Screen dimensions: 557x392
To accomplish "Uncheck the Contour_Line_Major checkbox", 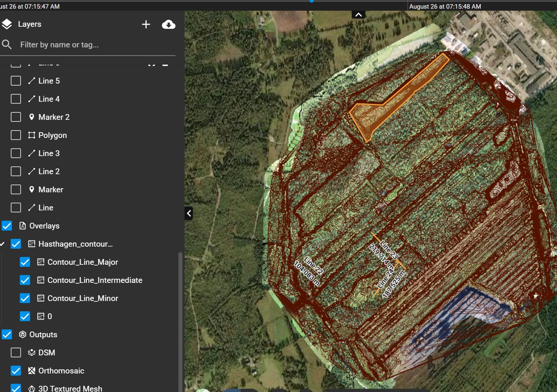I will point(25,262).
